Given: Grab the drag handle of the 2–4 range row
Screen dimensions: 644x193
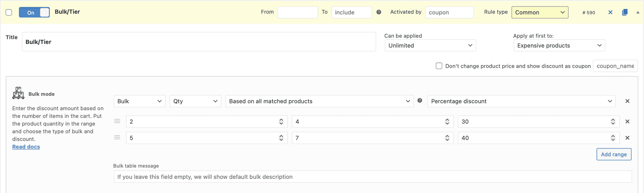Looking at the screenshot, I should (x=117, y=121).
